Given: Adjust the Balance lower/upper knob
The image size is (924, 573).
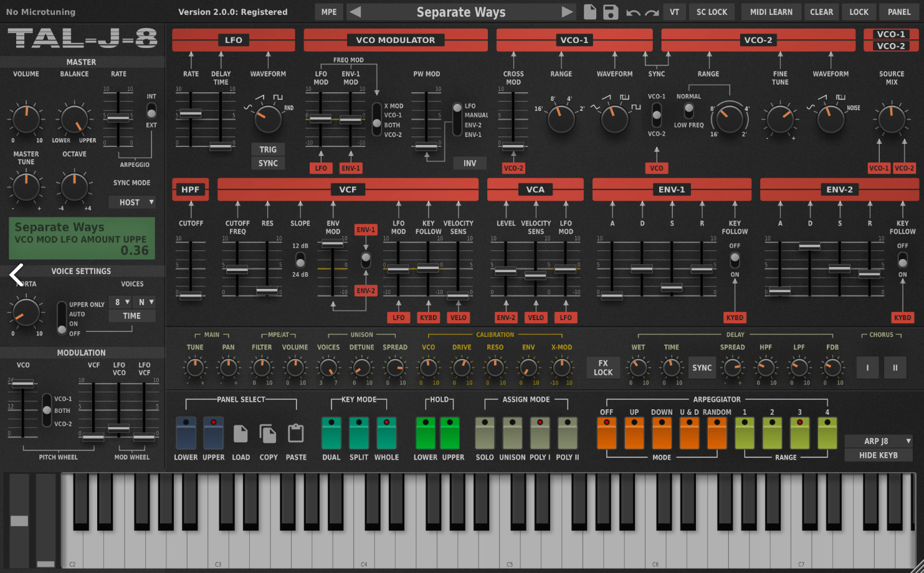Looking at the screenshot, I should (x=74, y=118).
